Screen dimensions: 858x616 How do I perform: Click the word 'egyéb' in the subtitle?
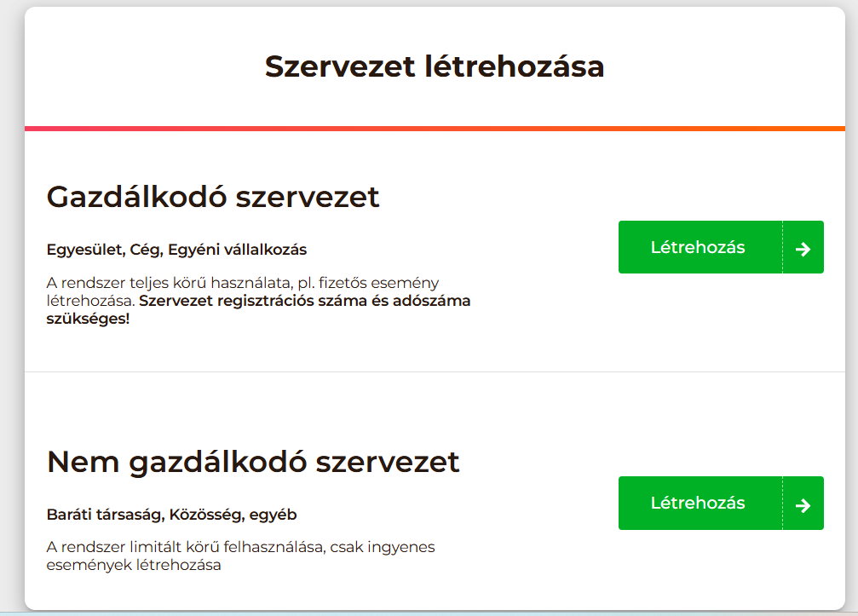(273, 515)
